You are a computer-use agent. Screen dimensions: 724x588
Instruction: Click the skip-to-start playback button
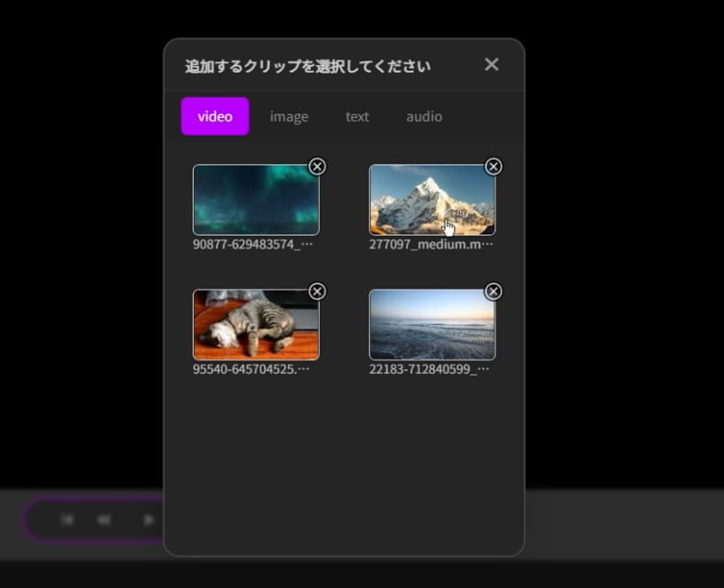67,520
